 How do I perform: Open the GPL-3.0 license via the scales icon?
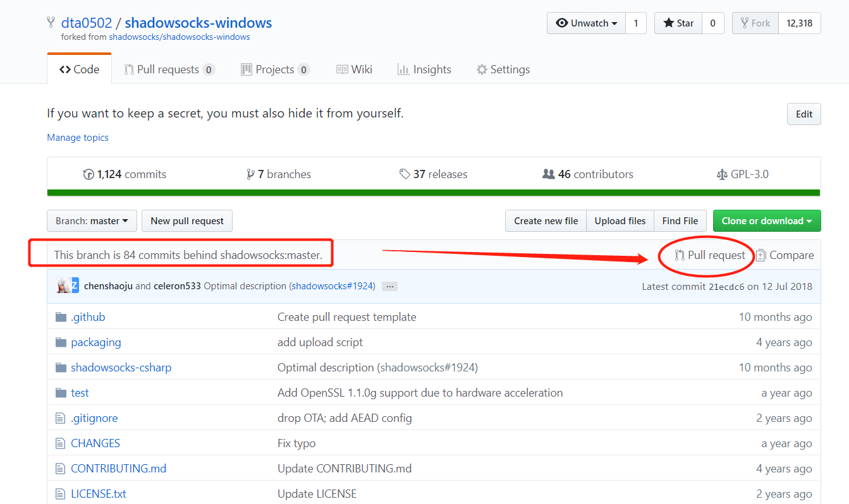click(722, 174)
